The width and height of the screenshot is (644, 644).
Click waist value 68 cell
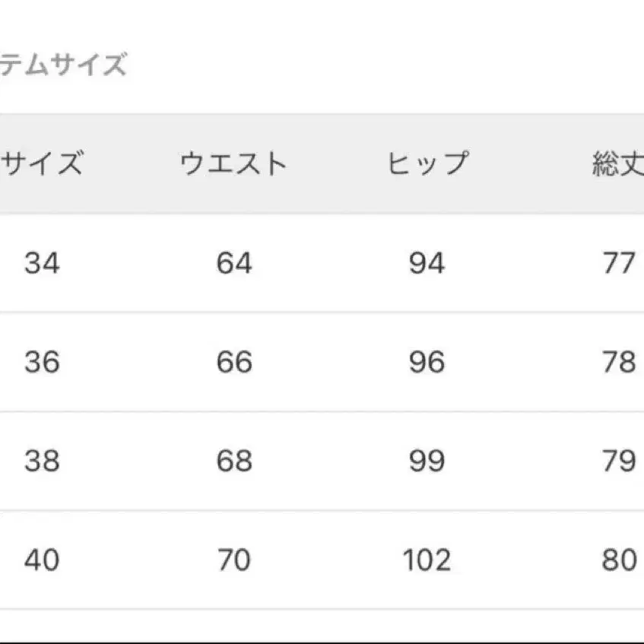coord(233,461)
